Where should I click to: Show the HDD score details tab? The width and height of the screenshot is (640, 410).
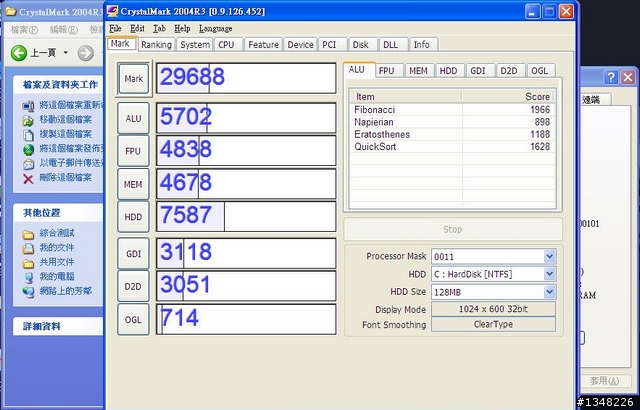(x=448, y=71)
